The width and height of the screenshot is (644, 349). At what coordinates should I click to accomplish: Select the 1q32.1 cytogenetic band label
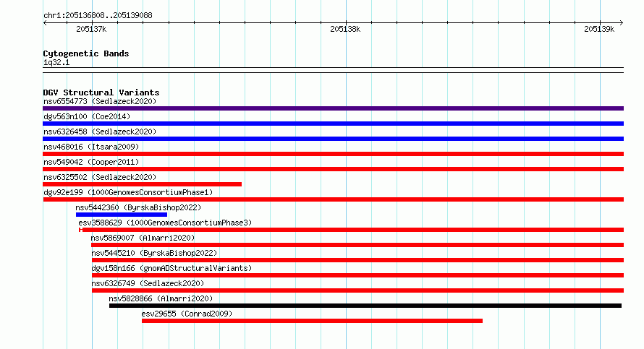[56, 62]
